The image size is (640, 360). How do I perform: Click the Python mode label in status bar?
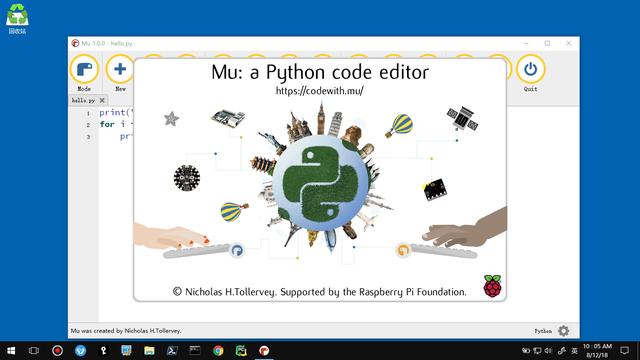click(543, 331)
